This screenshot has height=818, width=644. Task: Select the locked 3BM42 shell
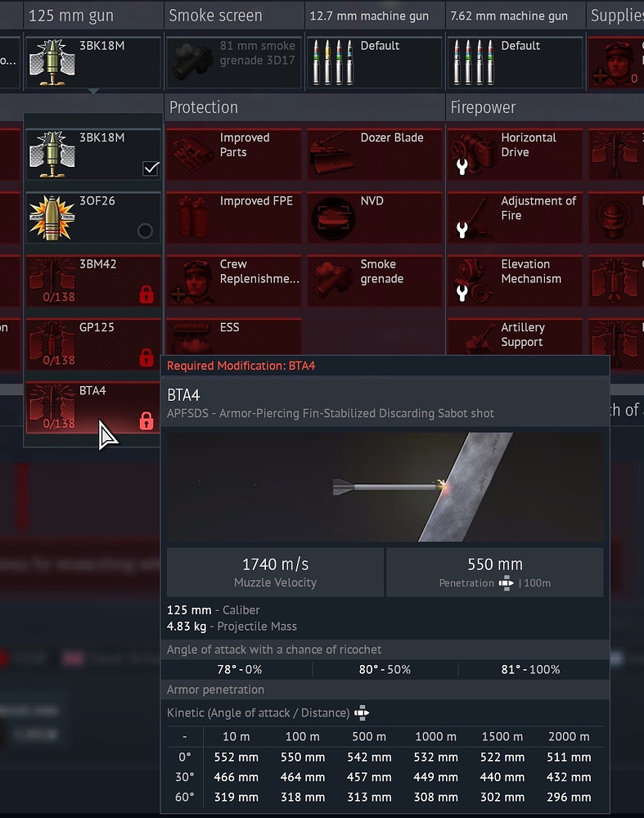(93, 281)
